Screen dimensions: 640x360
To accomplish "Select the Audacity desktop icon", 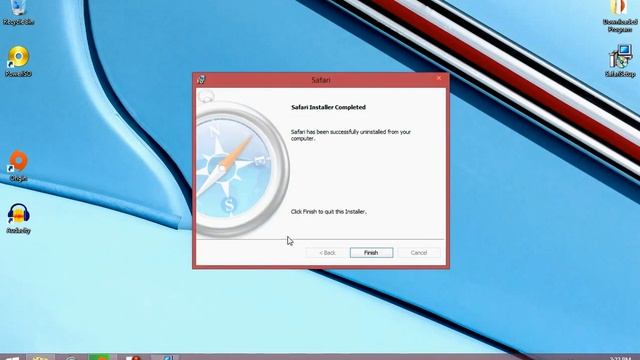I will tap(18, 218).
